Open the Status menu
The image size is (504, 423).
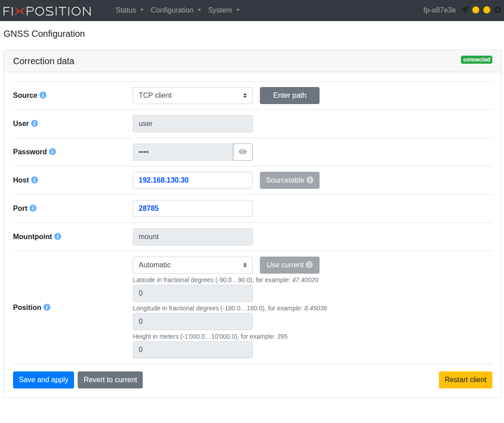pyautogui.click(x=130, y=10)
